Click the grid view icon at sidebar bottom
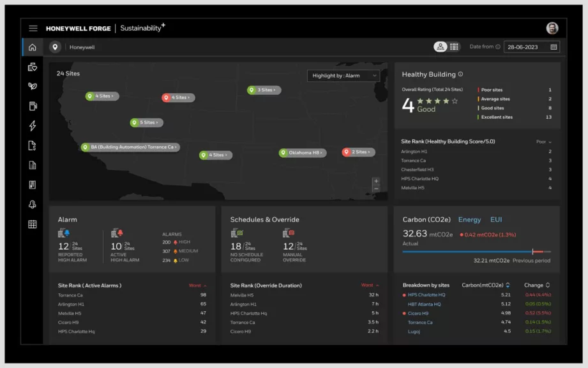 pos(33,224)
